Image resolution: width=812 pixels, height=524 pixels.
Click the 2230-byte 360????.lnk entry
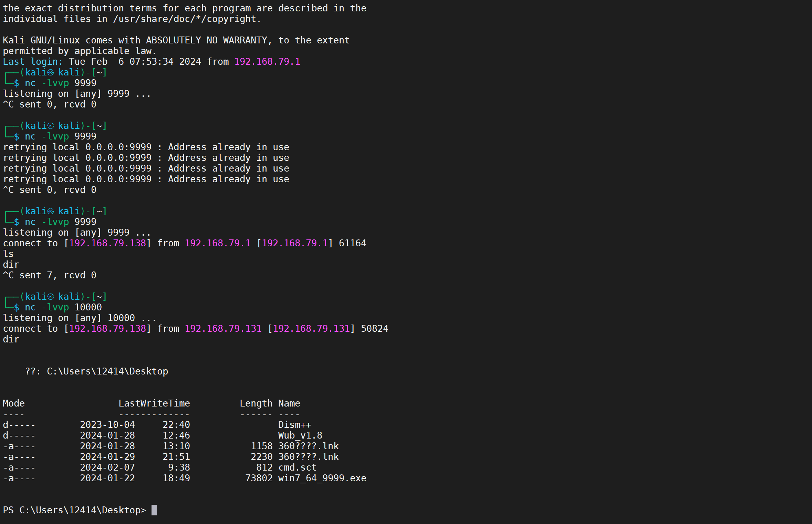coord(308,457)
